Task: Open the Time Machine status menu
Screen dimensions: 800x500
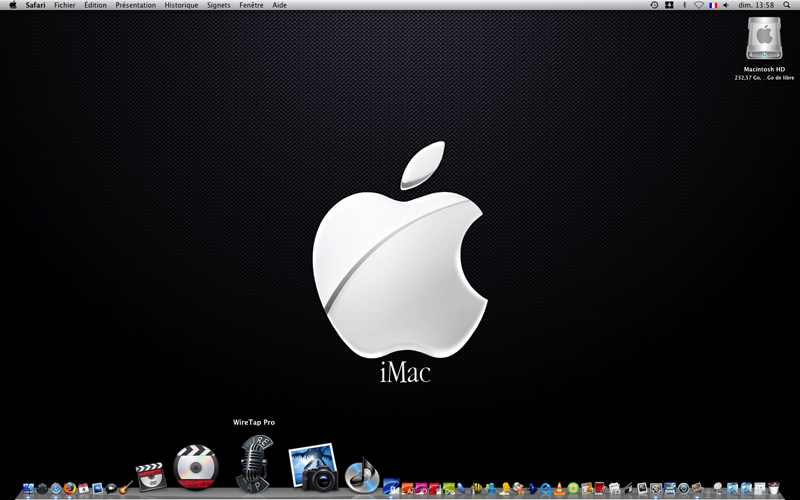Action: 654,5
